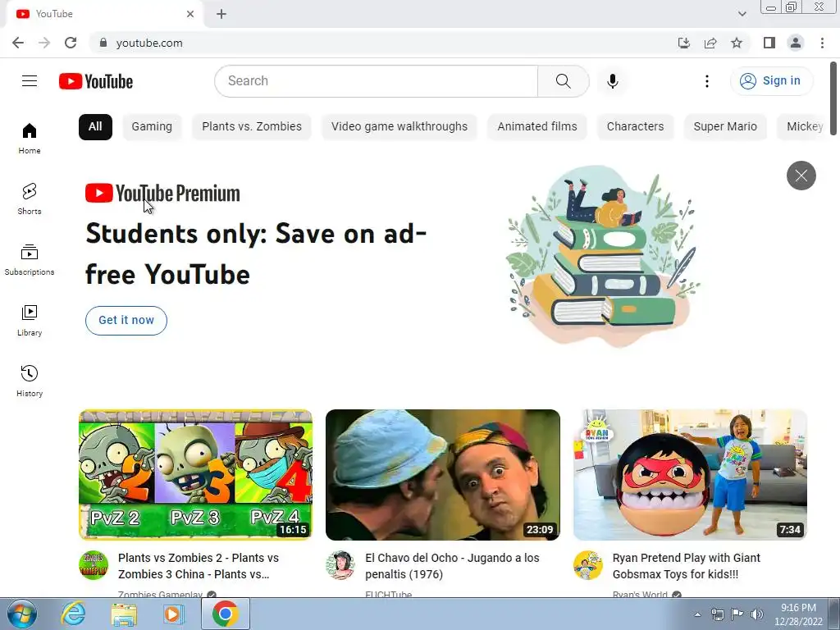Open the Action Center flag tray icon

tap(737, 614)
